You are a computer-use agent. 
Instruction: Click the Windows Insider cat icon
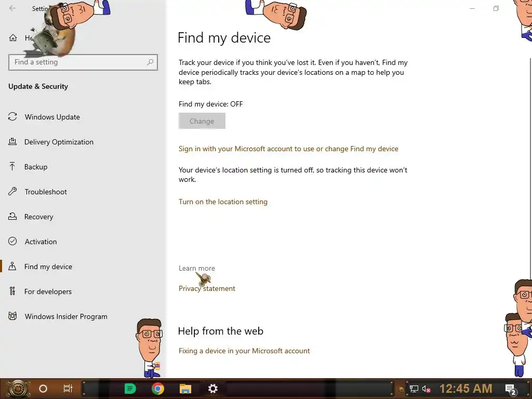coord(12,316)
